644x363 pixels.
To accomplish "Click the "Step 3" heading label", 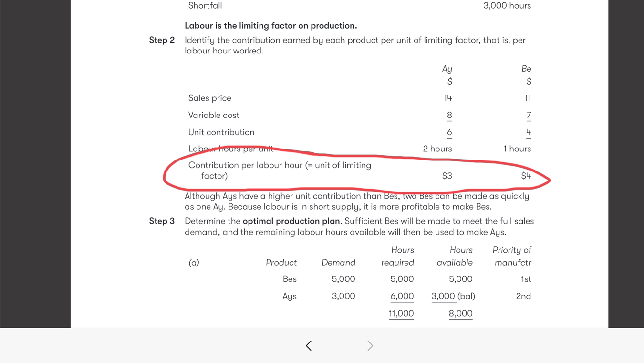I will pos(162,221).
